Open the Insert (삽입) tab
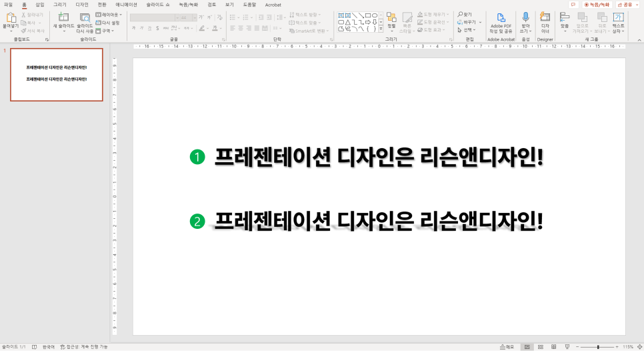 (40, 5)
